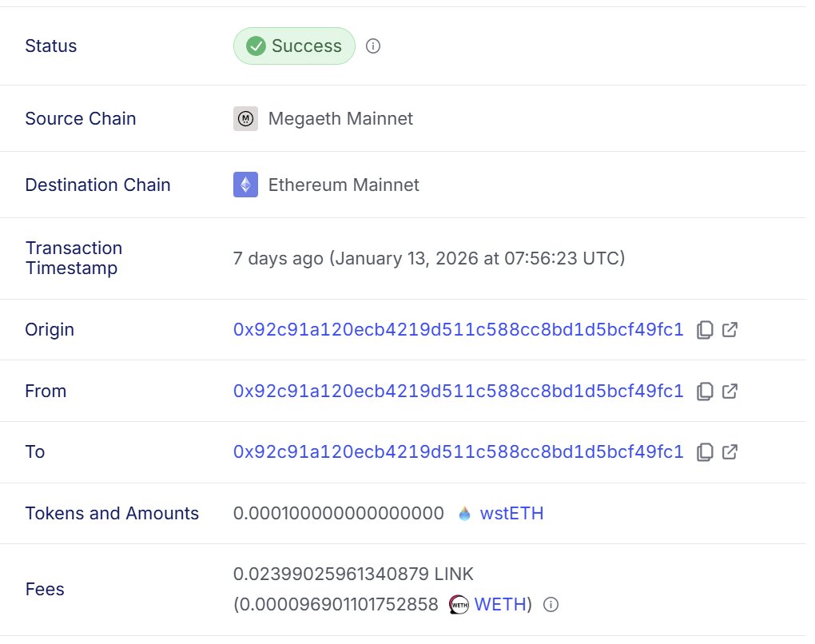The image size is (815, 644).
Task: Open To address in external explorer
Action: [730, 452]
